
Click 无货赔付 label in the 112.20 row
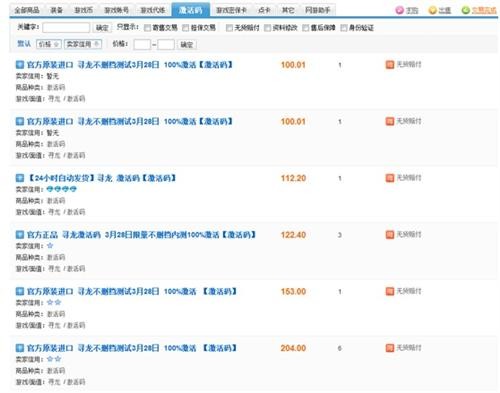(x=409, y=178)
